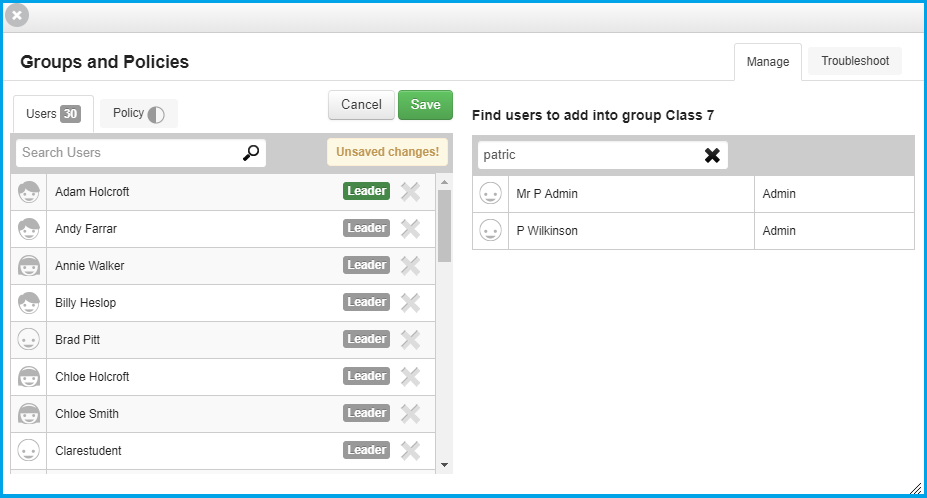The image size is (927, 498).
Task: Switch to the Troubleshoot tab
Action: [855, 61]
